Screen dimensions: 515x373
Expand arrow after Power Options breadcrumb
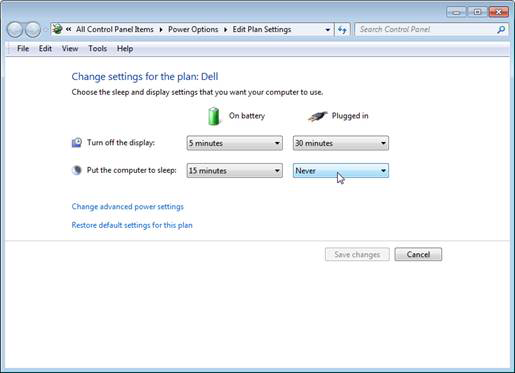click(225, 30)
